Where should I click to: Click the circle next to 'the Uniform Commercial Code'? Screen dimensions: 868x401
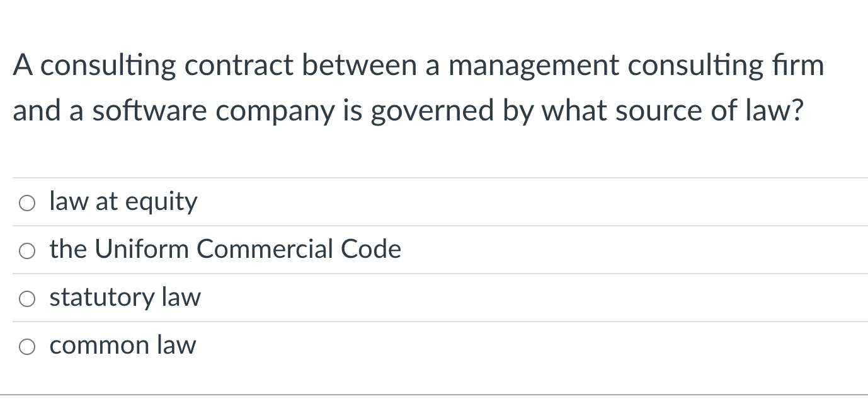click(x=26, y=250)
